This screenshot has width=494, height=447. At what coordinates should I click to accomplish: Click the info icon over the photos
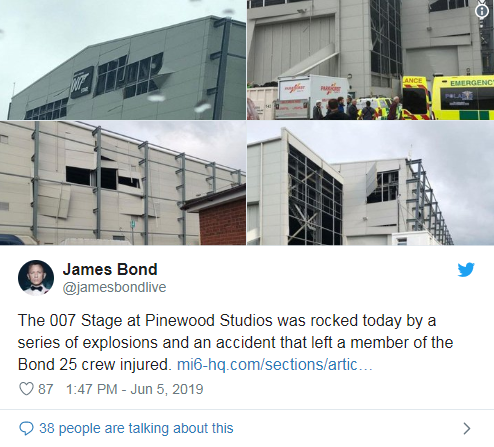point(482,11)
